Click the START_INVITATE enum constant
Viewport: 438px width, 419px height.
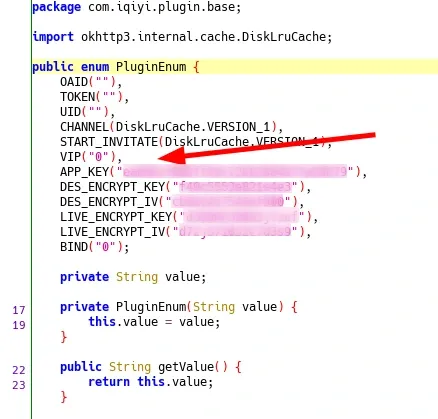[x=196, y=142]
